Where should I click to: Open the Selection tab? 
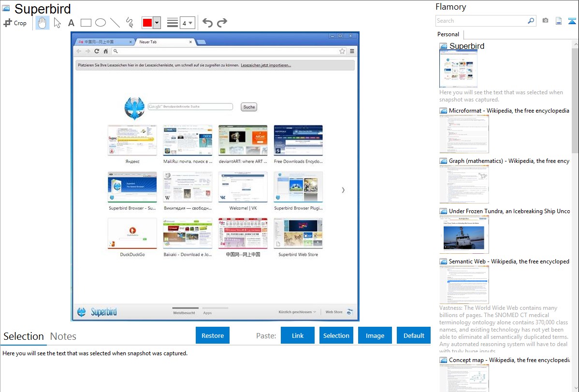(23, 336)
